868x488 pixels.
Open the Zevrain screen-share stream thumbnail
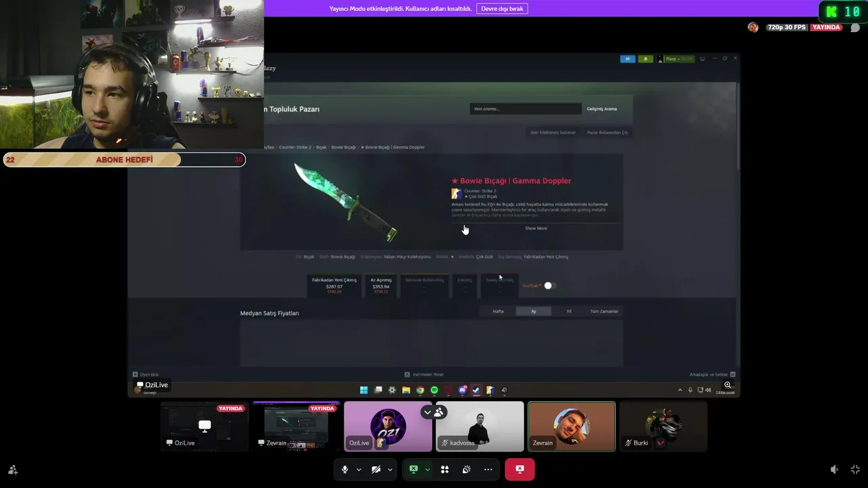tap(296, 426)
